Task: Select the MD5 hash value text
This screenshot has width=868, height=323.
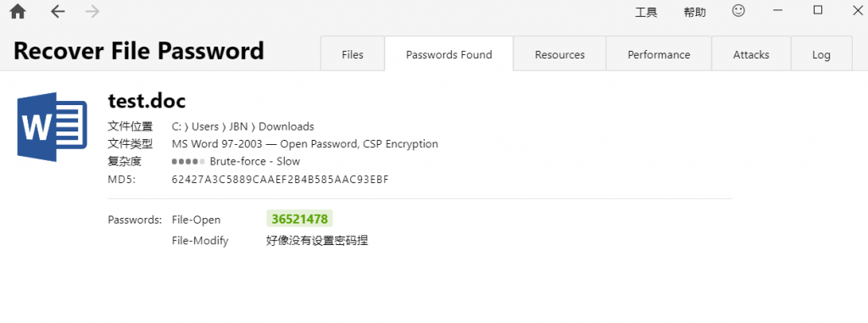Action: point(280,180)
